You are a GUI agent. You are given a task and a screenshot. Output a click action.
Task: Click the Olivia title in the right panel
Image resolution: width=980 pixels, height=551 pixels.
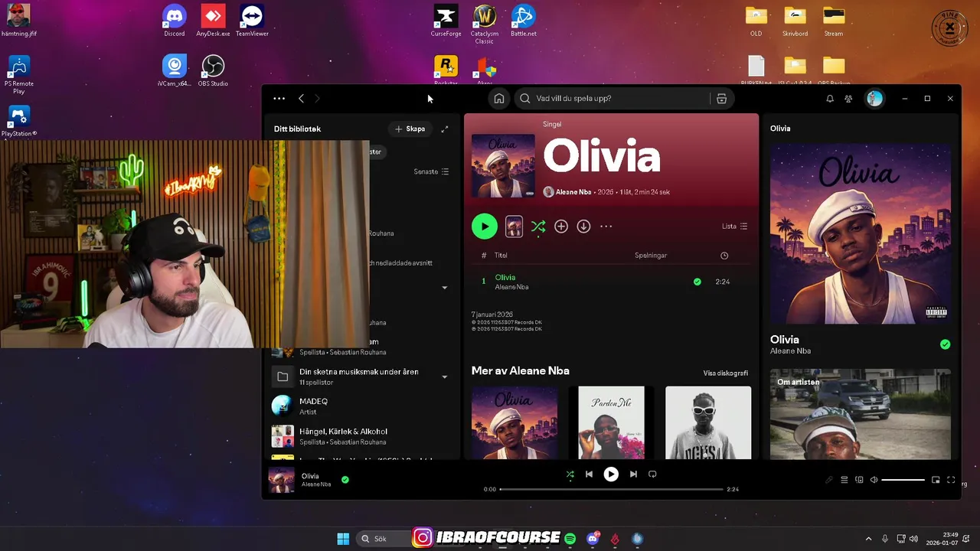click(x=785, y=339)
